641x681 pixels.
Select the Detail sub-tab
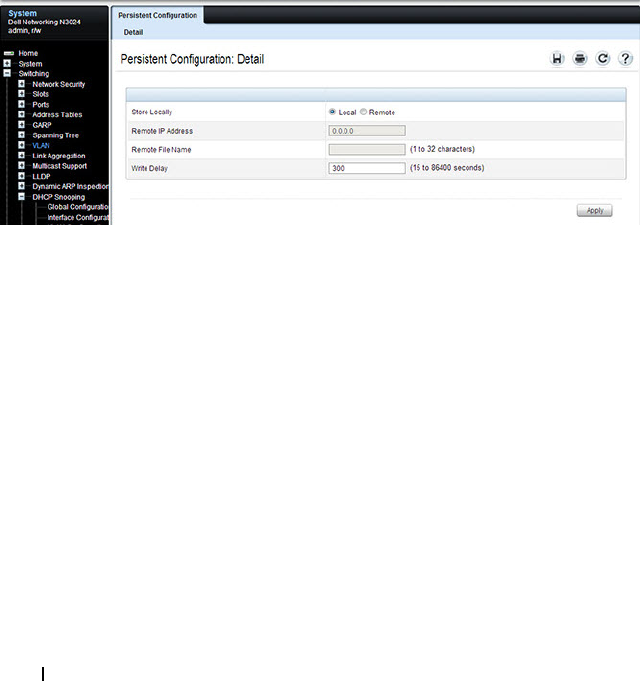(133, 32)
